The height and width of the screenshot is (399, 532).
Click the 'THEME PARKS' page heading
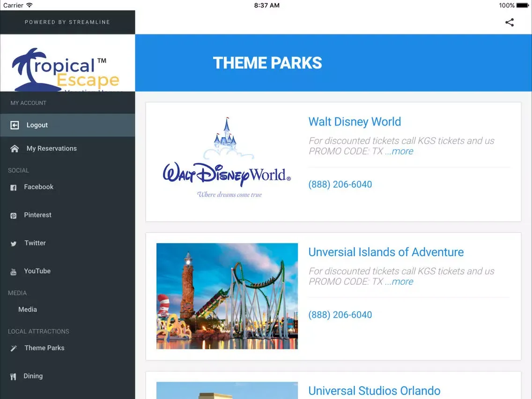click(267, 63)
